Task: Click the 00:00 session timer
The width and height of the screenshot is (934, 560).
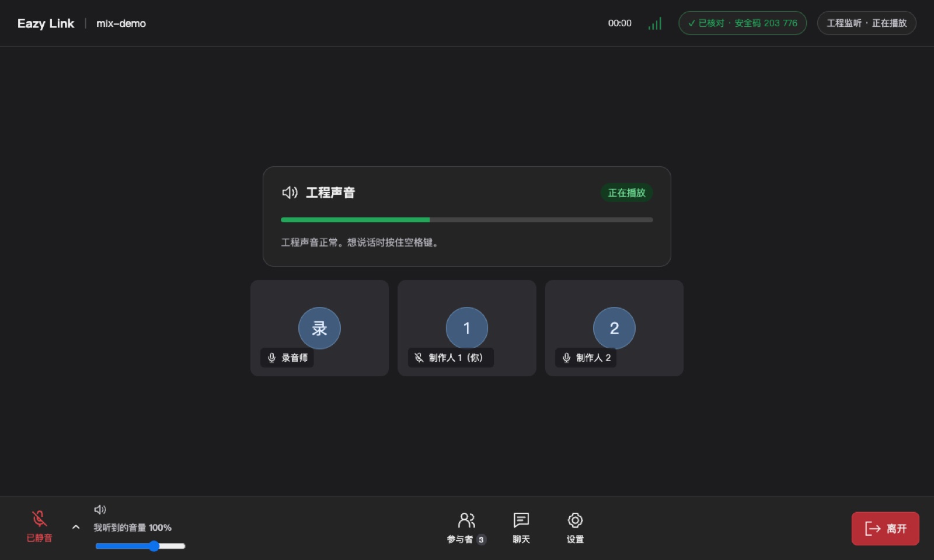Action: coord(619,23)
